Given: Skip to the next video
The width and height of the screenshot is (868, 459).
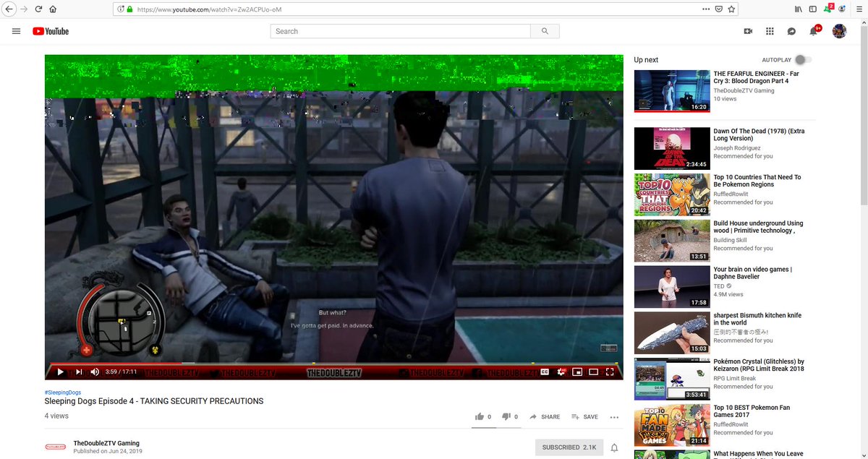Looking at the screenshot, I should click(78, 372).
